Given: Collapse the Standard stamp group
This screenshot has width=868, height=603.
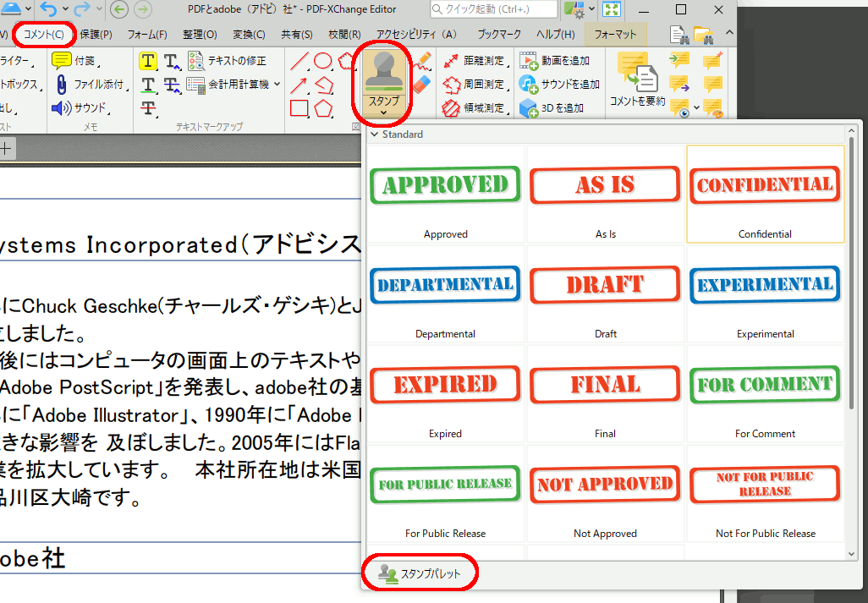Looking at the screenshot, I should (x=375, y=134).
